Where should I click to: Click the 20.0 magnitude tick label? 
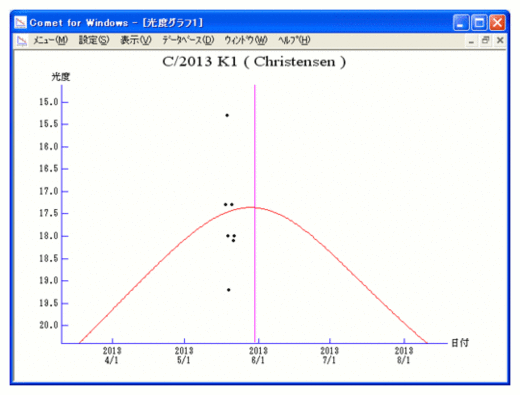49,325
